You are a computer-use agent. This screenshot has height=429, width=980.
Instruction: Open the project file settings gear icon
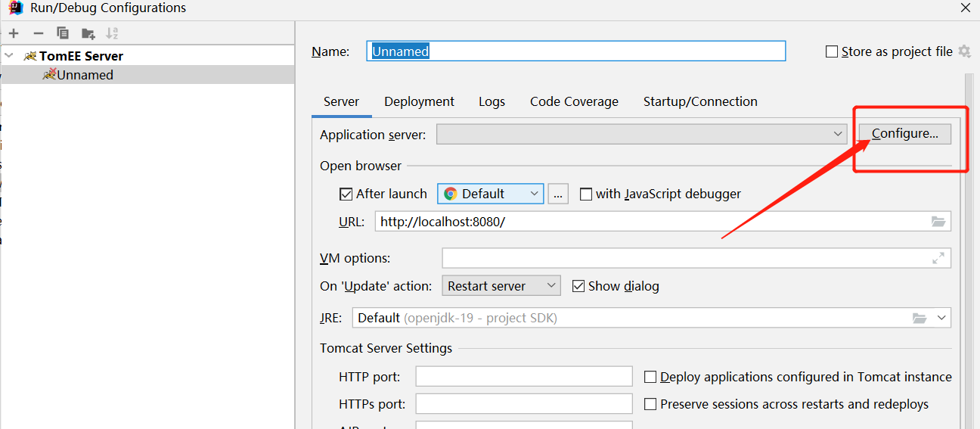(964, 51)
